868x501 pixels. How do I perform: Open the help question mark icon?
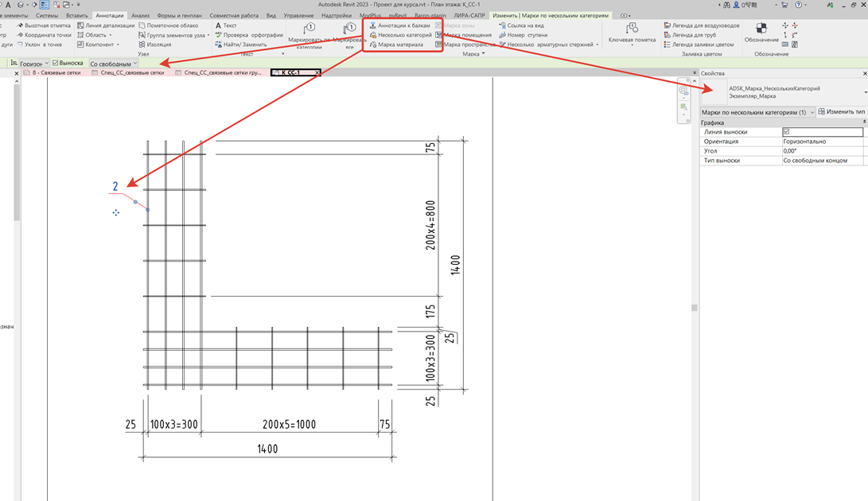click(x=798, y=5)
